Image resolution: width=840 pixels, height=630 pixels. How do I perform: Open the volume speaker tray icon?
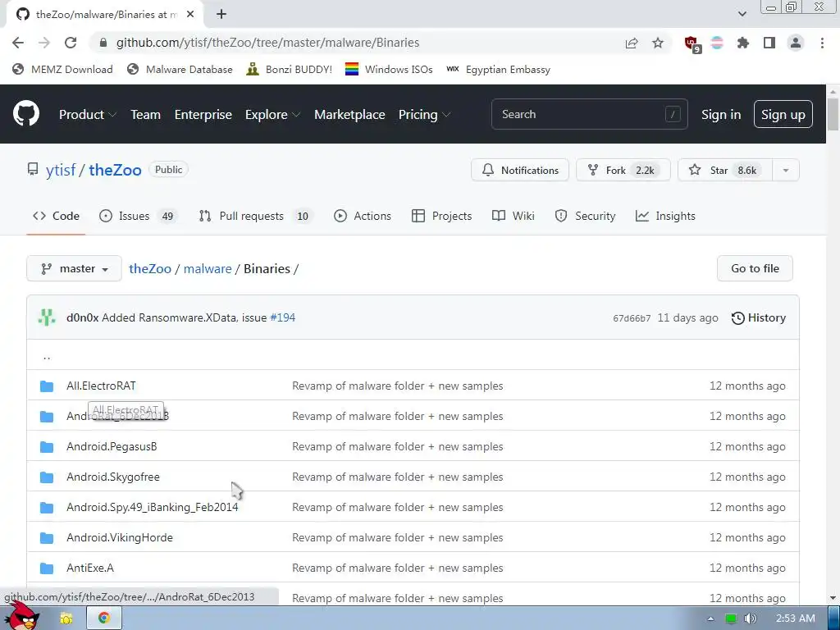pos(750,619)
